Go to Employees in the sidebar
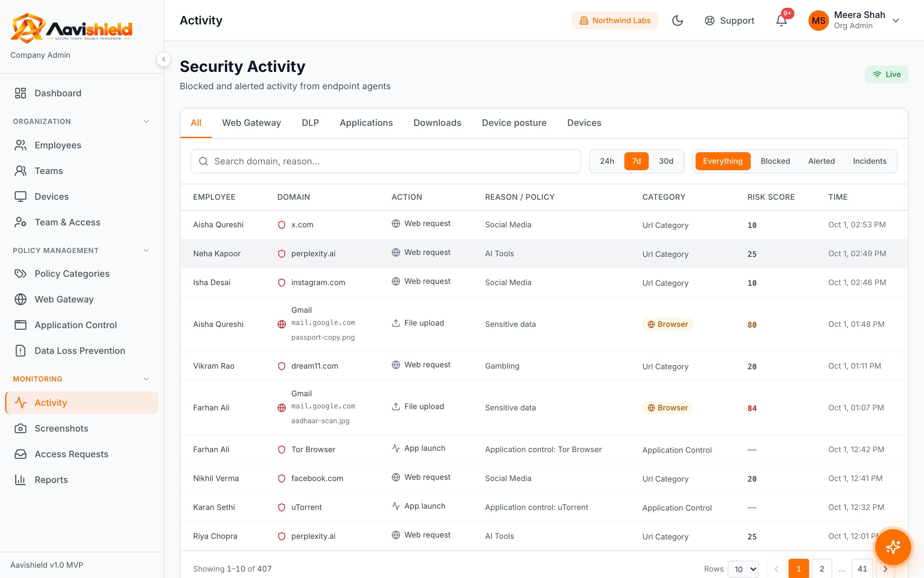Screen dimensions: 924x578 (82, 145)
